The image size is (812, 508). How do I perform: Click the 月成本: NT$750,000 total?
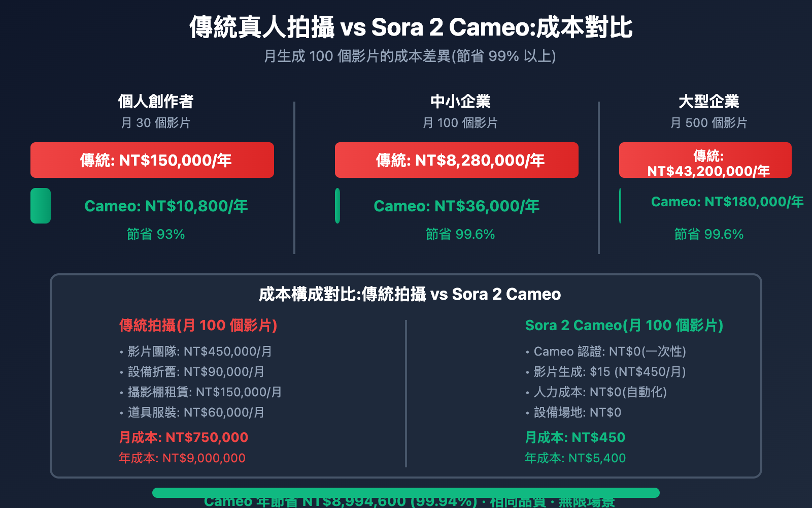point(183,437)
